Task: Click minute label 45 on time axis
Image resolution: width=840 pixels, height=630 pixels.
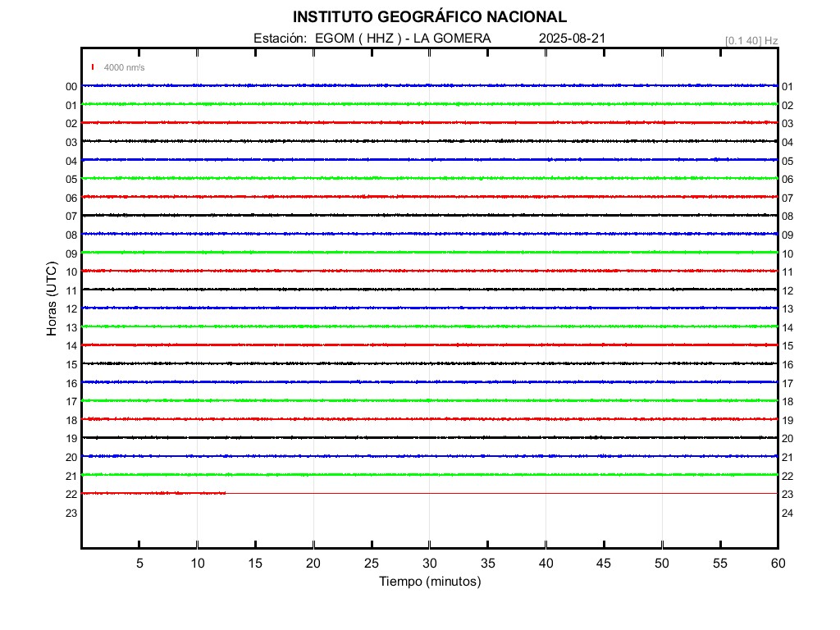Action: 603,563
